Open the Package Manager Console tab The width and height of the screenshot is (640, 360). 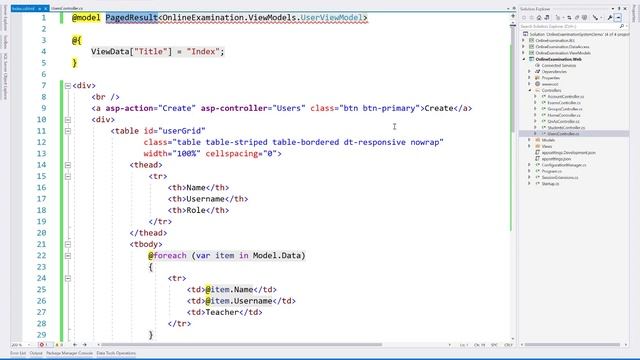click(x=69, y=353)
